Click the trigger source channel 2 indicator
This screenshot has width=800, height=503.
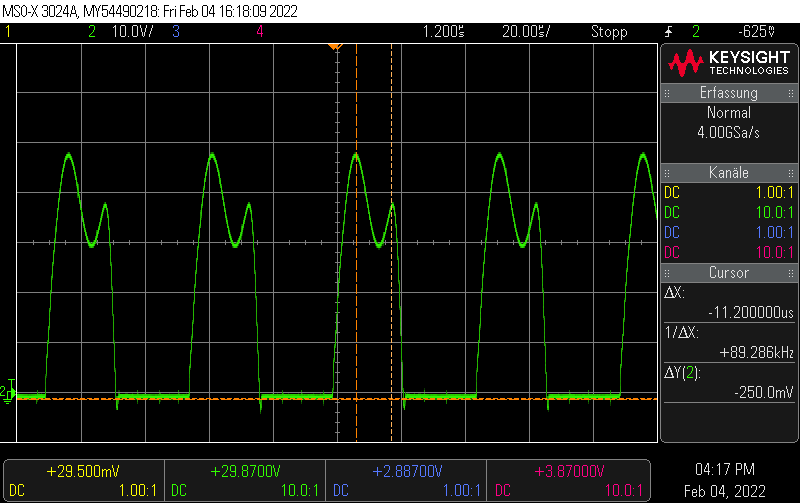(695, 32)
